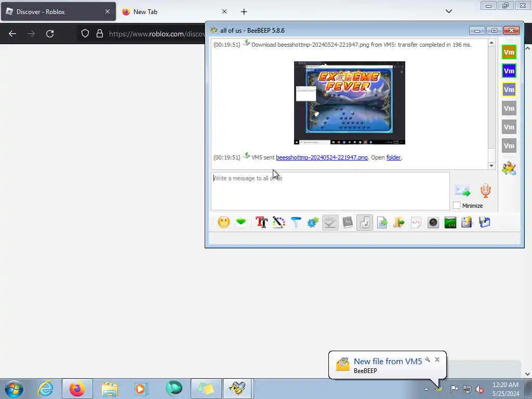532x399 pixels.
Task: Open the Extreme Fever screenshot thumbnail
Action: (x=350, y=103)
